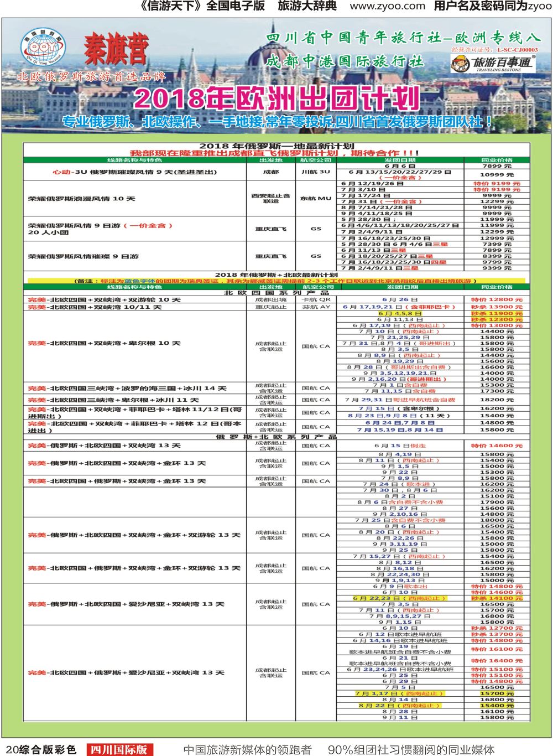Click slogan 北欧俄罗斯旅游首选品牌

91,76
